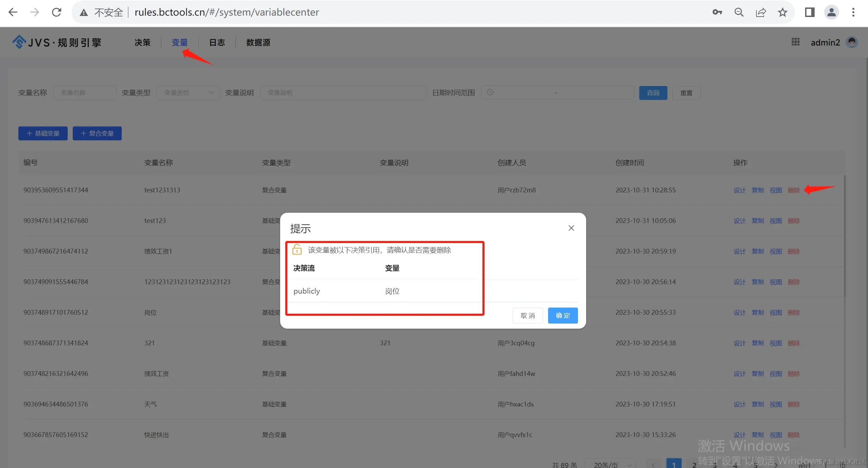This screenshot has width=868, height=468.
Task: Click the share page icon
Action: pos(761,12)
